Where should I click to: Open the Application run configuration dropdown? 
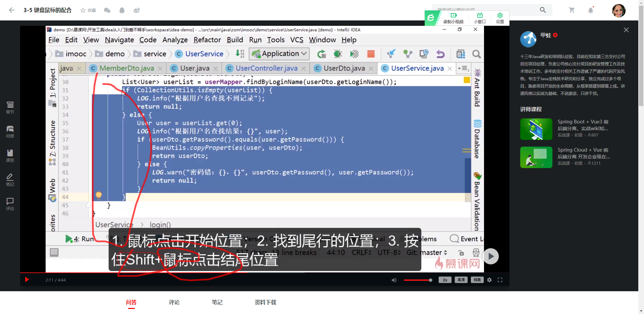279,54
